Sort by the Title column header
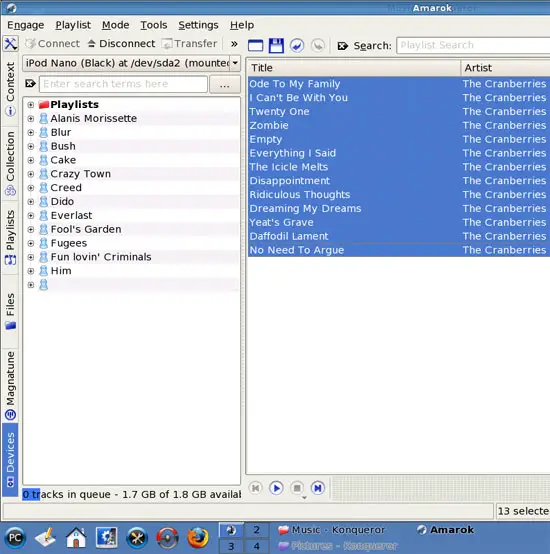Screen dimensions: 550x554 pyautogui.click(x=354, y=68)
